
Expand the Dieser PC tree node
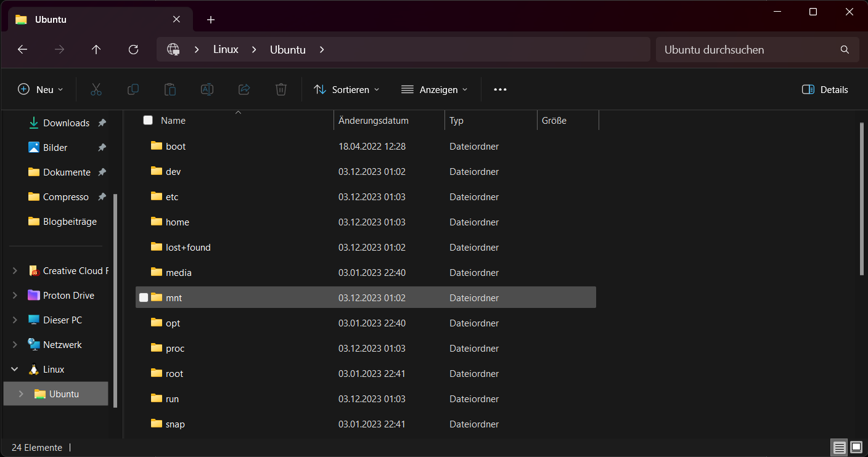click(15, 320)
